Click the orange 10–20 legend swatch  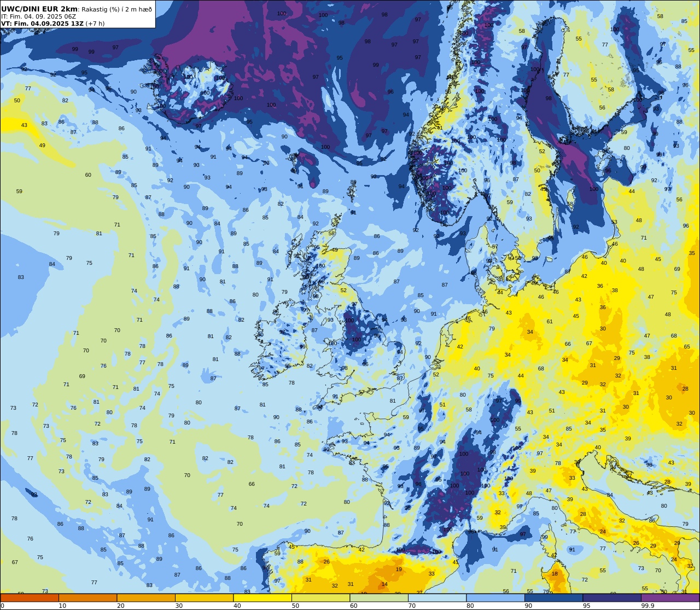tap(87, 598)
